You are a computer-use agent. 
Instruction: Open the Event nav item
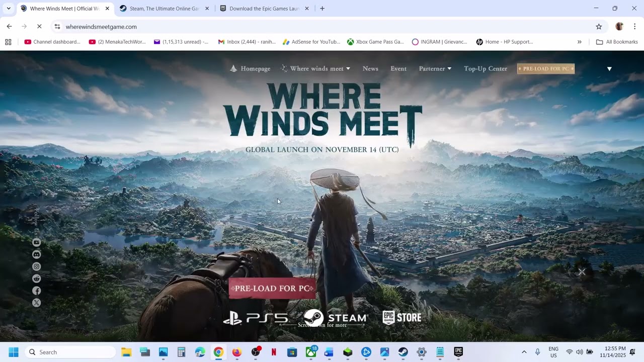coord(398,68)
